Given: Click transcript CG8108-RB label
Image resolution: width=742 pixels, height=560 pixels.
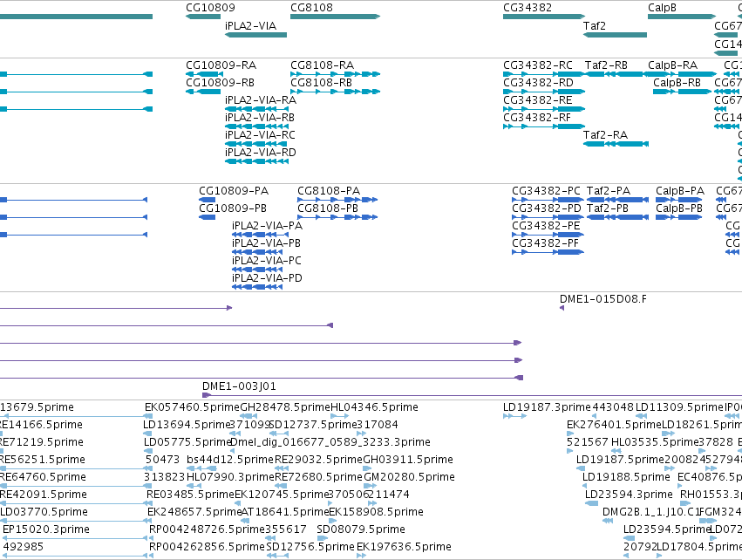Looking at the screenshot, I should 322,82.
